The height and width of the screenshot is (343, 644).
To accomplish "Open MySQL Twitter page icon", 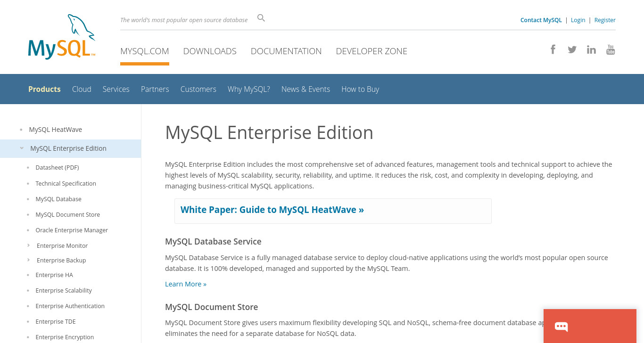I will [572, 49].
